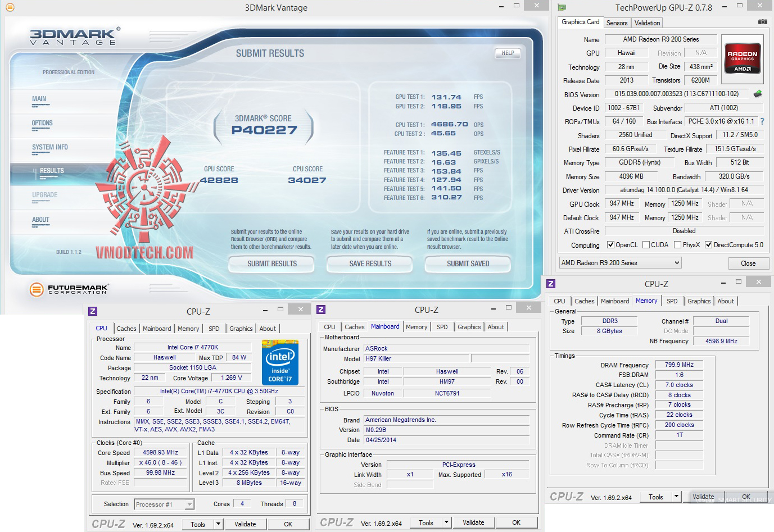774x532 pixels.
Task: Click the GPU-Z Name field for the Radeon card
Action: (661, 39)
